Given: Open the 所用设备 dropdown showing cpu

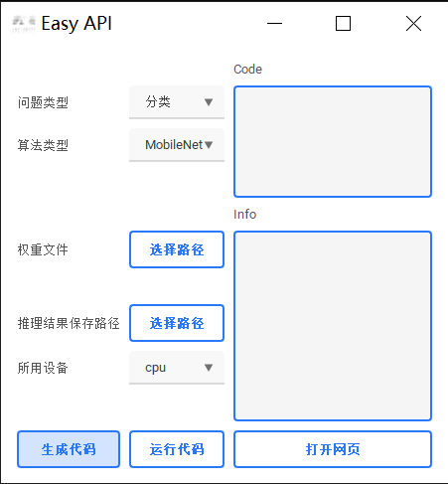Looking at the screenshot, I should point(177,368).
